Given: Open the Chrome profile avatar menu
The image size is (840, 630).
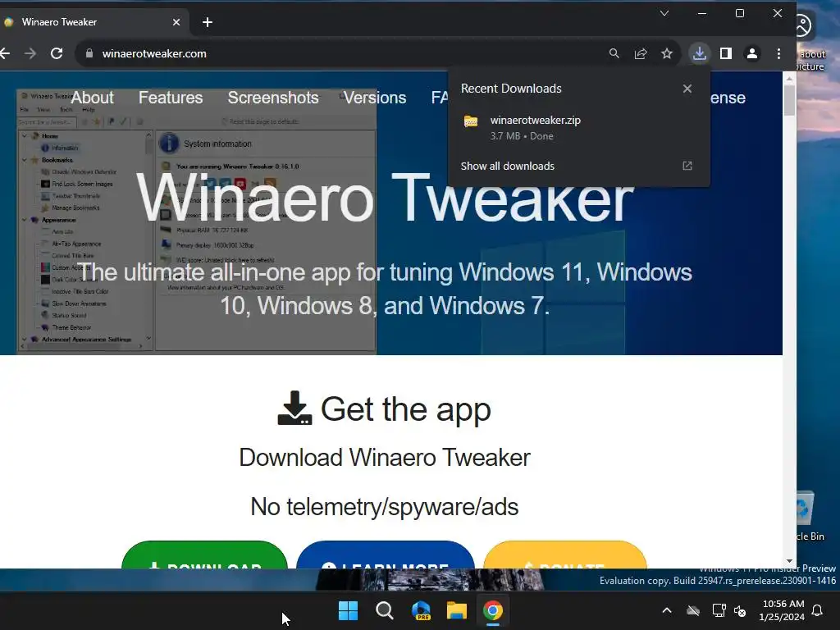Looking at the screenshot, I should [752, 53].
